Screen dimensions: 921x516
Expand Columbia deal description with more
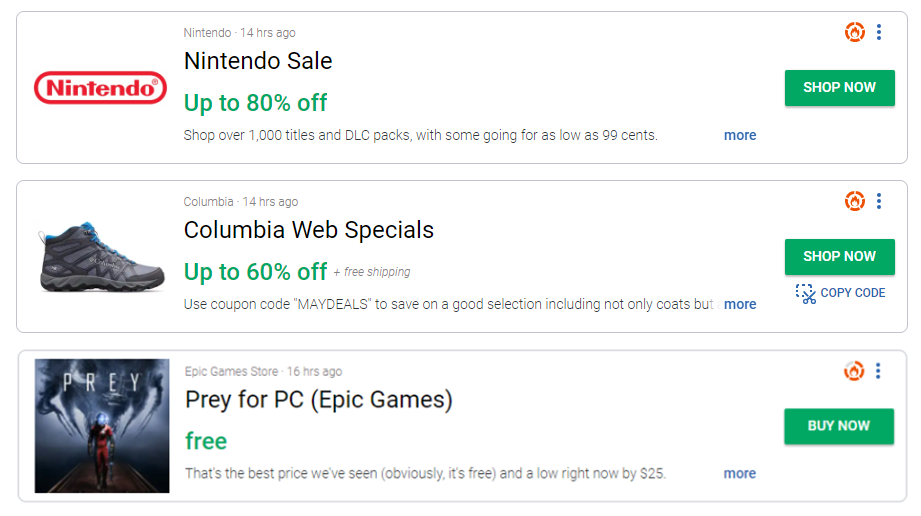(x=740, y=304)
